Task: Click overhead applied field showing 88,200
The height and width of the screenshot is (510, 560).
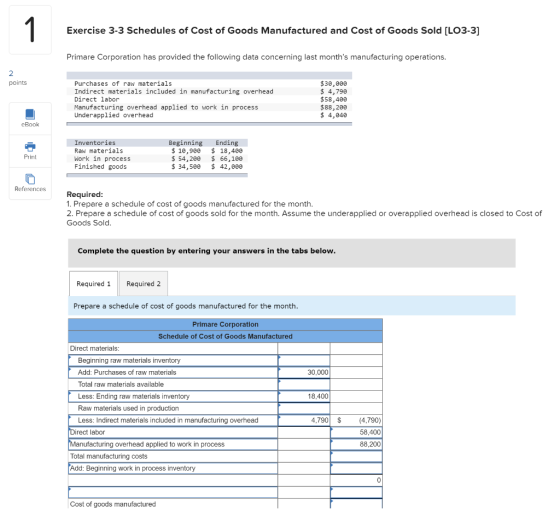Action: click(x=356, y=444)
